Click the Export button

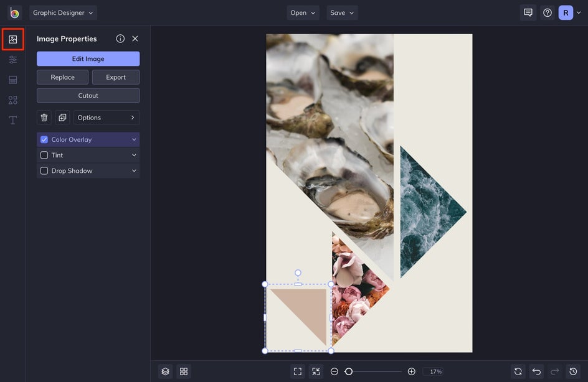116,77
